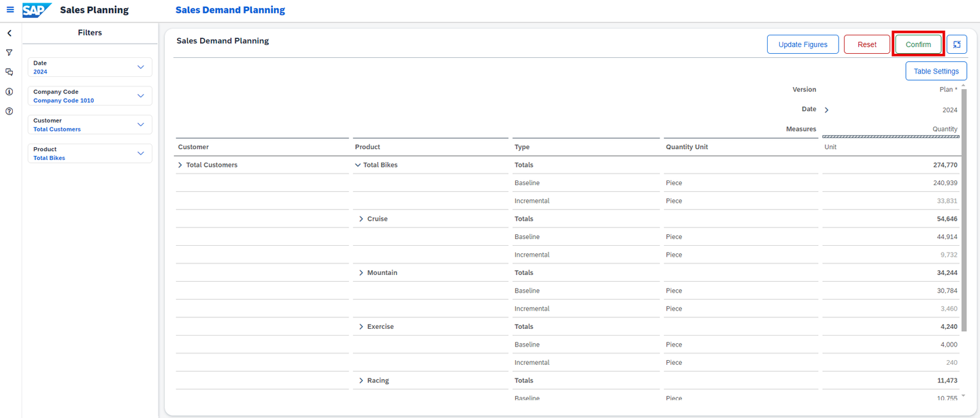
Task: Select the Quantity Unit column header
Action: pyautogui.click(x=687, y=146)
